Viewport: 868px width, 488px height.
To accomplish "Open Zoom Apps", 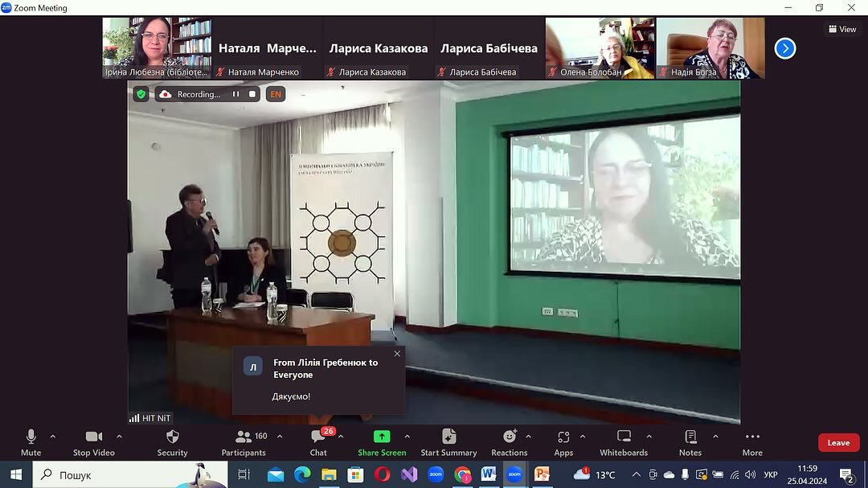I will 563,443.
